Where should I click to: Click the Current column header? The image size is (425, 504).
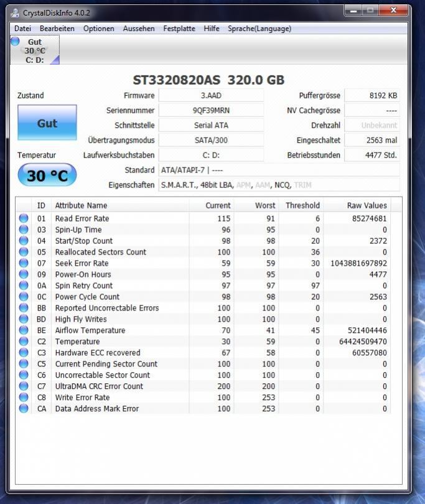[x=211, y=205]
